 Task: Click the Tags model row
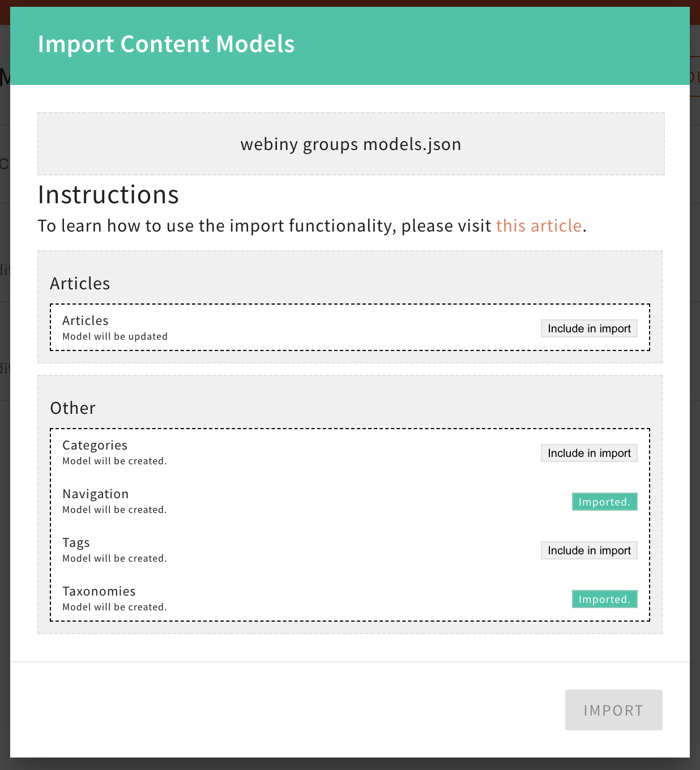(x=227, y=549)
